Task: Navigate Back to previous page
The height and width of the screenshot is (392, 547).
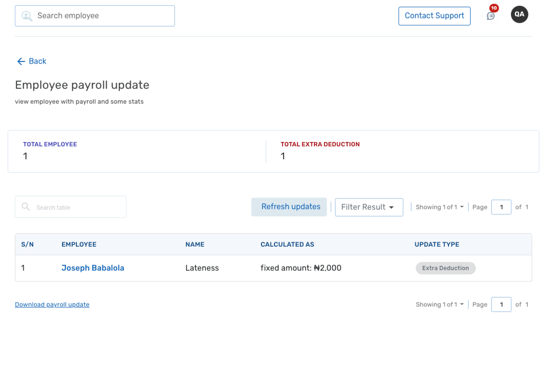Action: click(31, 61)
